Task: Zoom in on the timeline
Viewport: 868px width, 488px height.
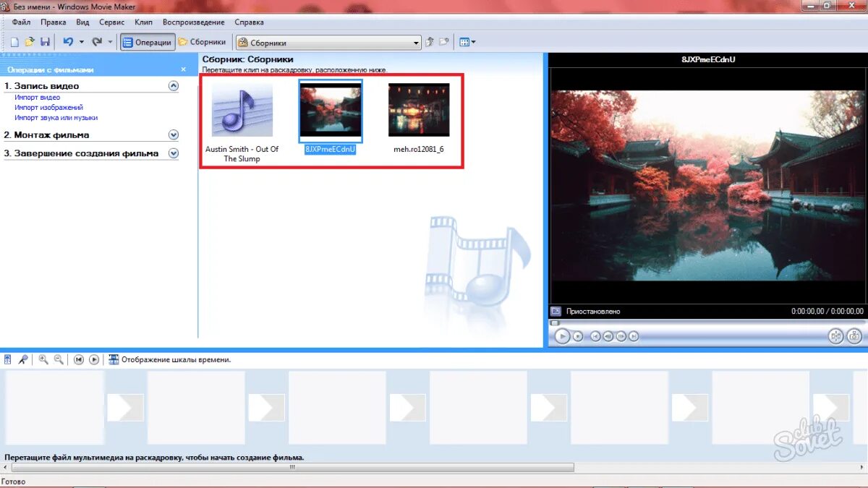Action: point(42,359)
